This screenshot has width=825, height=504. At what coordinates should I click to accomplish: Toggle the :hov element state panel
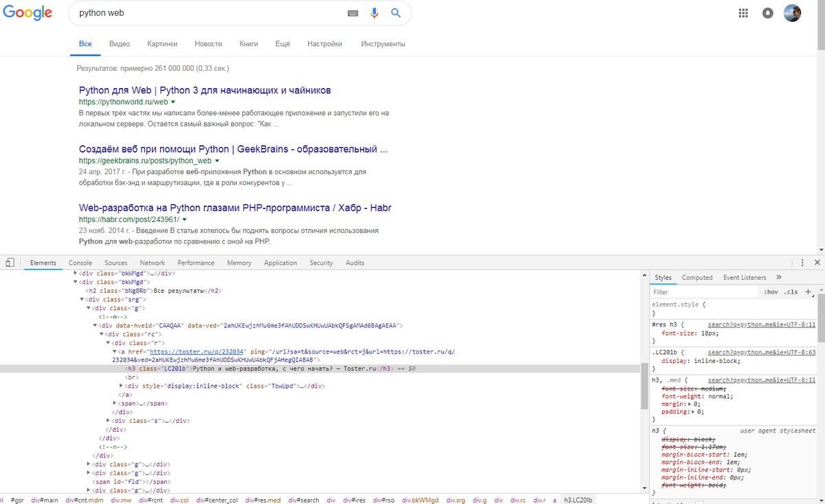pos(771,292)
